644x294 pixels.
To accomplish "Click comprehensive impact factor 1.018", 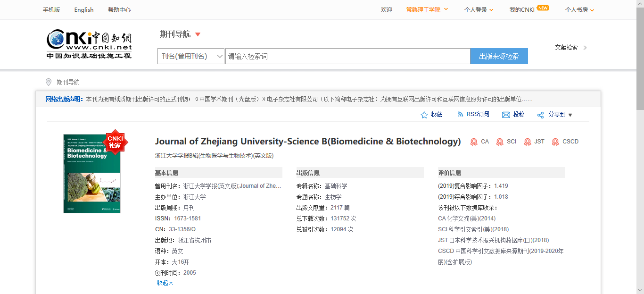I will 501,197.
